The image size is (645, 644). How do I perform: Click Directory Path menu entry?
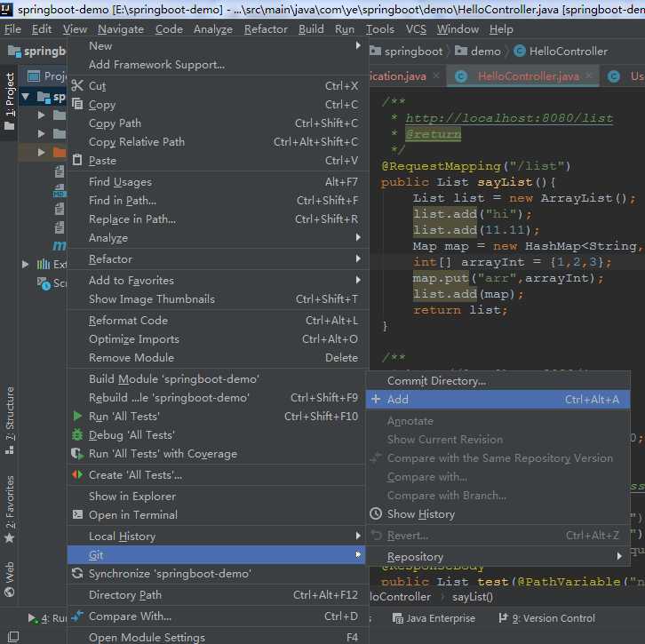(216, 594)
